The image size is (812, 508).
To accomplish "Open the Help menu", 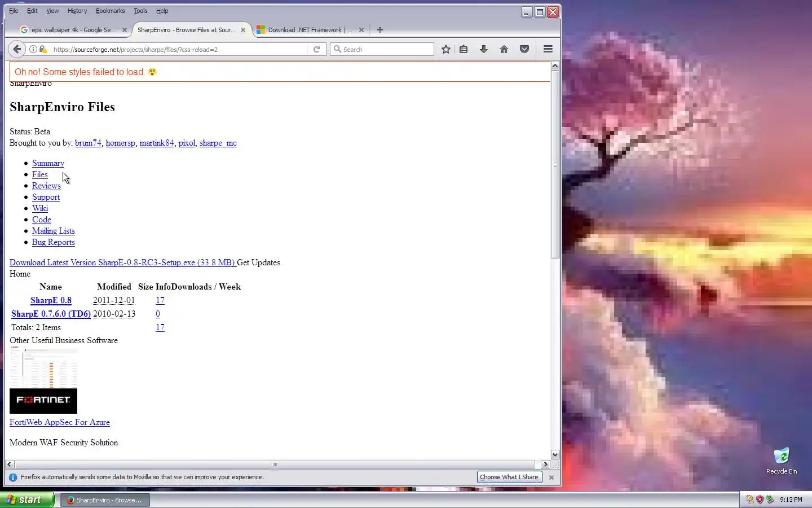I will (x=162, y=11).
